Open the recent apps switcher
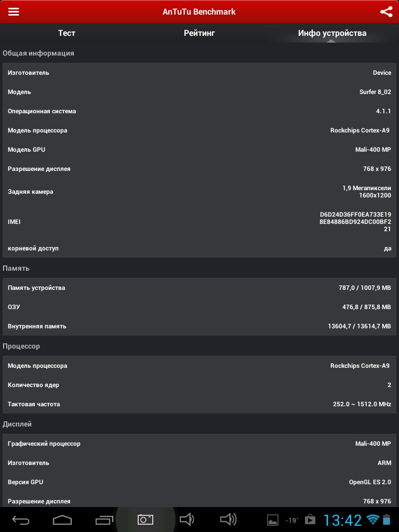The width and height of the screenshot is (399, 532). pos(104,520)
